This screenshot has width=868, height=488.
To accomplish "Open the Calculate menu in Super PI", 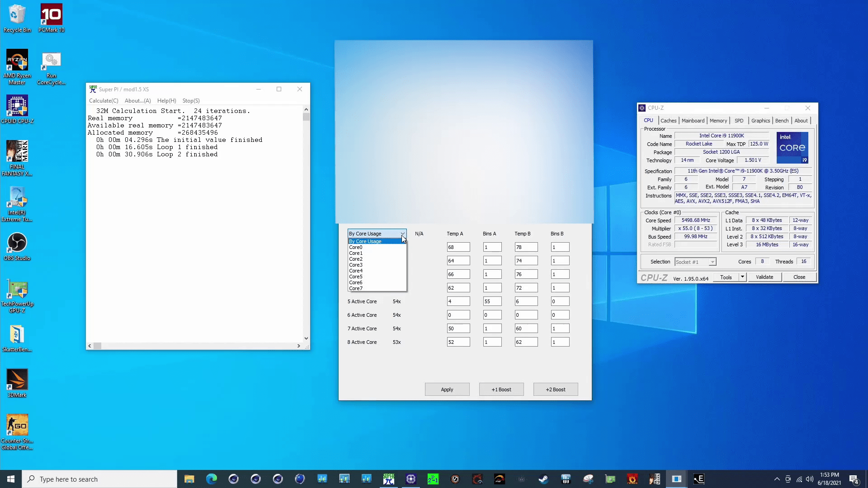I will coord(104,100).
